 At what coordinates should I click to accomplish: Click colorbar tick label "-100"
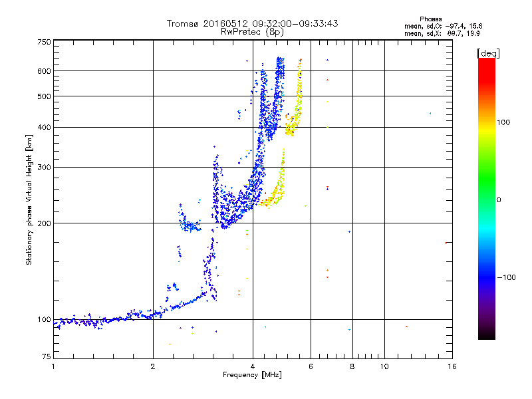506,277
